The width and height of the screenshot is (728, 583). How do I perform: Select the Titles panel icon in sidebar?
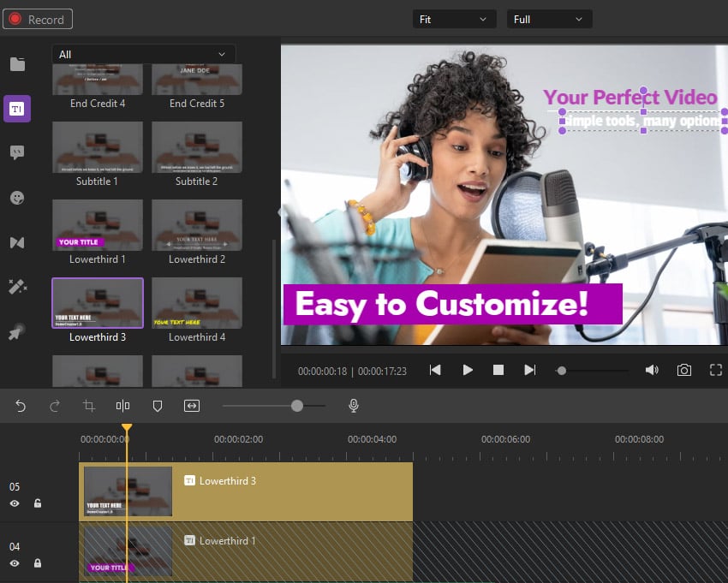coord(17,108)
